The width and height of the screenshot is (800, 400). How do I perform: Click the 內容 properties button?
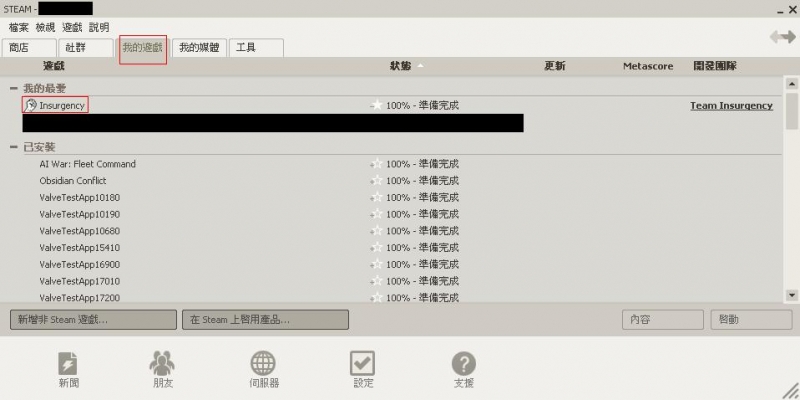click(x=663, y=320)
